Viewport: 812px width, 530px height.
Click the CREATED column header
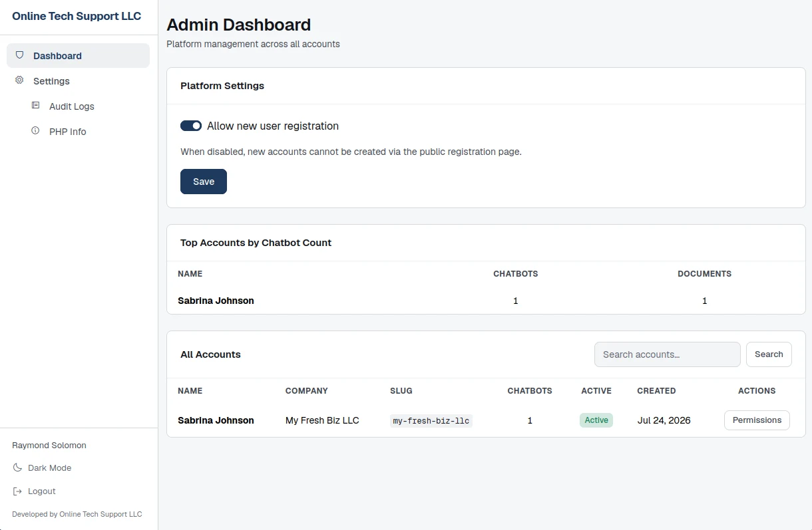pos(656,390)
